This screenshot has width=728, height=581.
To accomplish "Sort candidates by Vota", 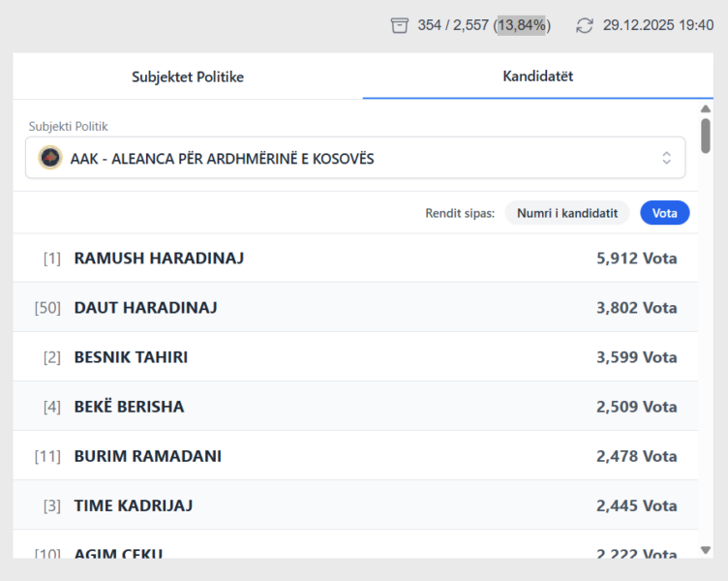I will (x=664, y=213).
